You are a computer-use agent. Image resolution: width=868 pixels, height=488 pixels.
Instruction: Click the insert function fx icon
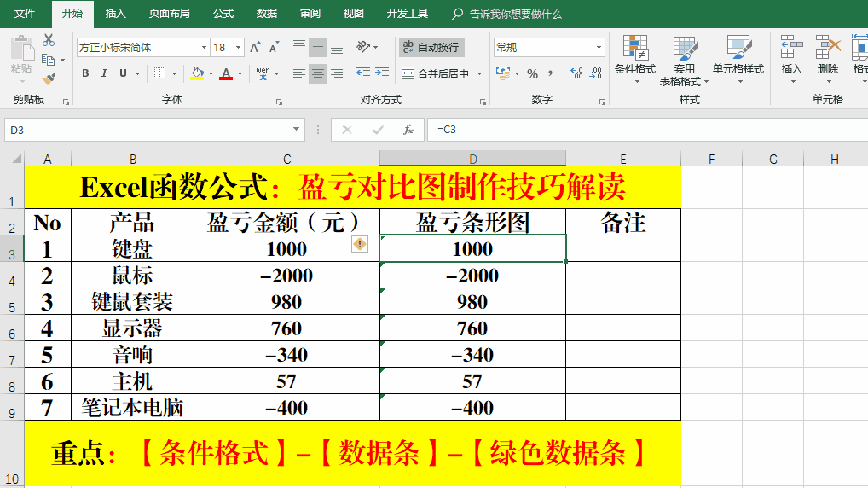(408, 130)
